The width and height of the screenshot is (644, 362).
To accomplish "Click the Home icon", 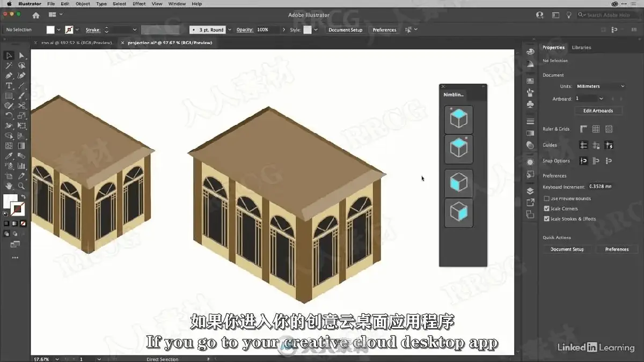I will [36, 15].
